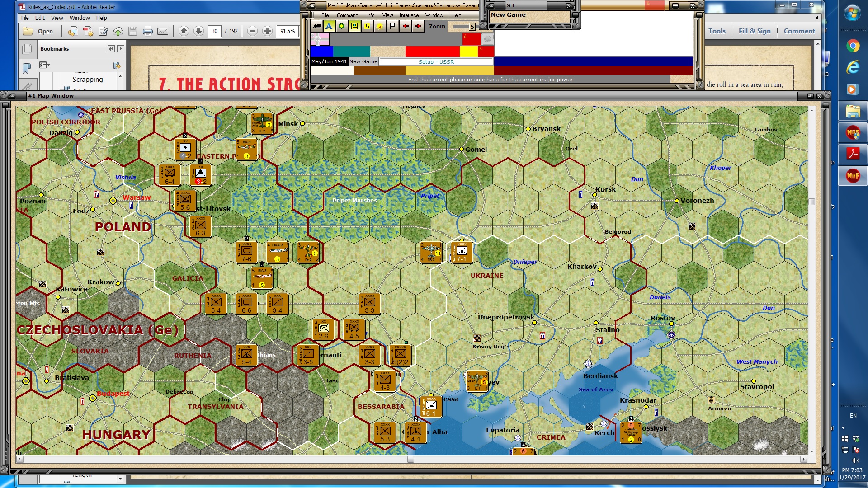Collapse the Bookmarks panel with double-arrow
Viewport: 868px width, 488px height.
coord(111,49)
